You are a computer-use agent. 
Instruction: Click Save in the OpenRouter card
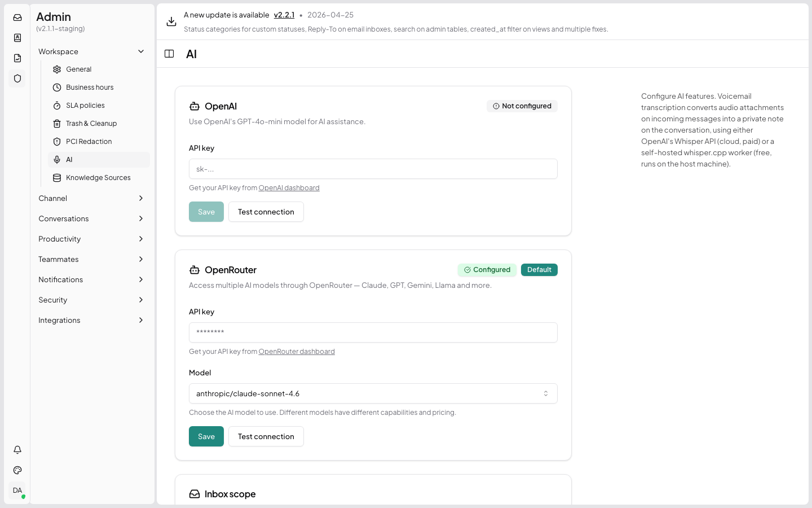click(x=206, y=436)
